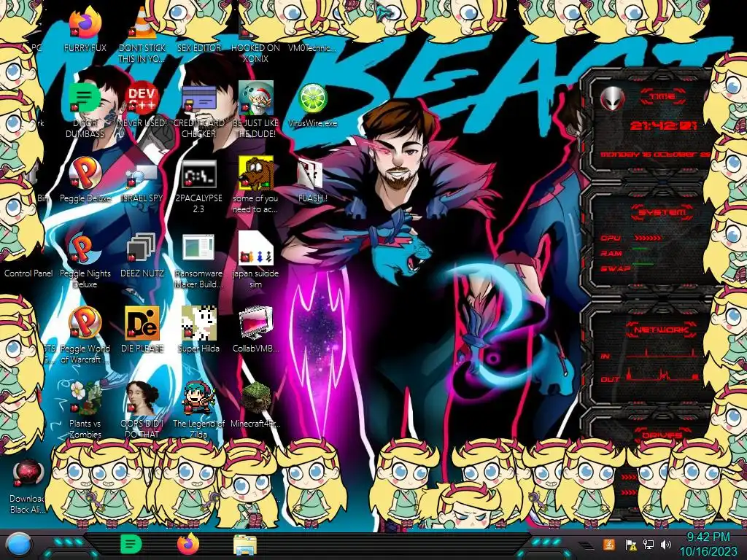Open the 'Download Black Ali...' shortcut
The height and width of the screenshot is (560, 747).
[x=28, y=472]
